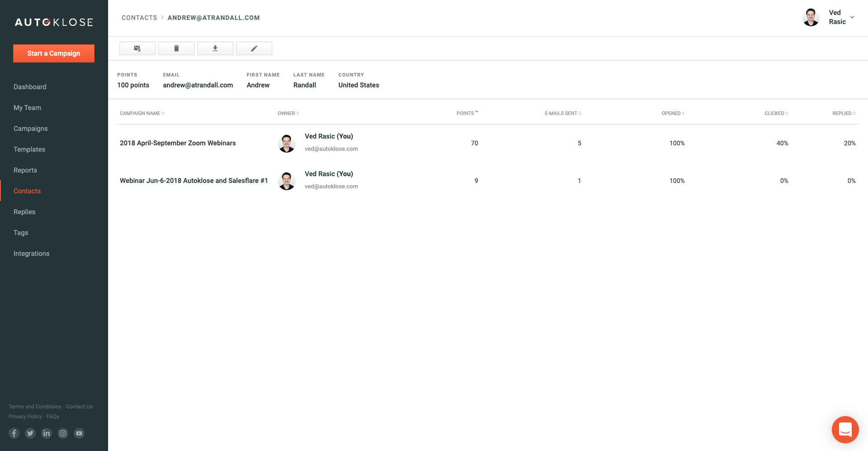Sort by Campaign Name column
868x451 pixels.
click(142, 113)
